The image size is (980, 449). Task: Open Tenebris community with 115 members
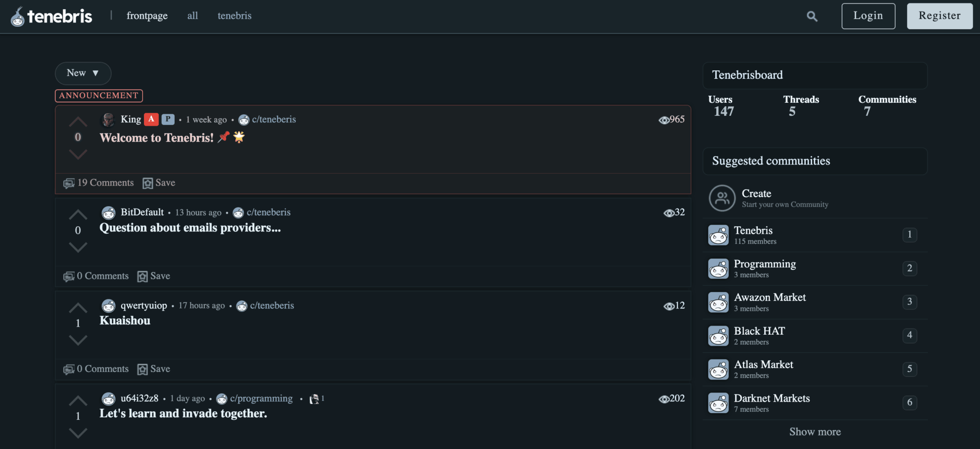[753, 230]
